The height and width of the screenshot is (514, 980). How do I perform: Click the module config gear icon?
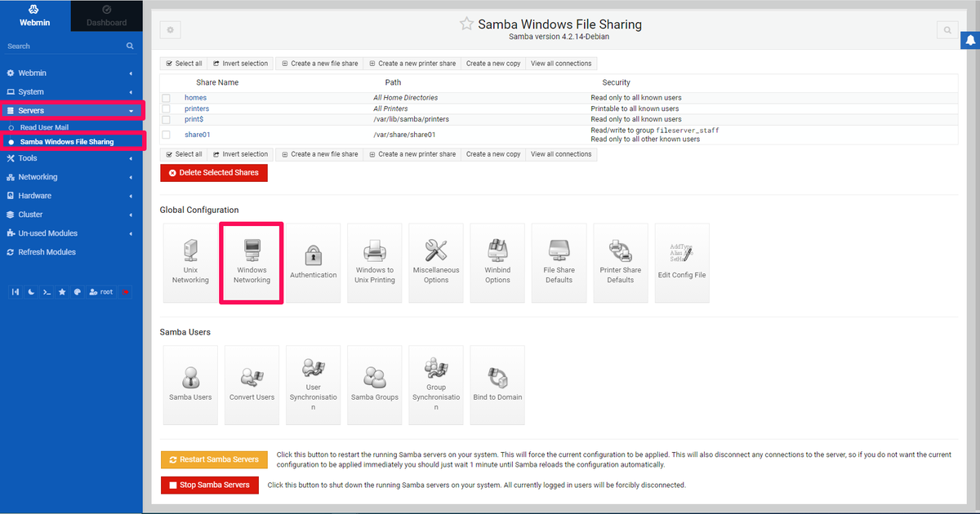pyautogui.click(x=171, y=30)
